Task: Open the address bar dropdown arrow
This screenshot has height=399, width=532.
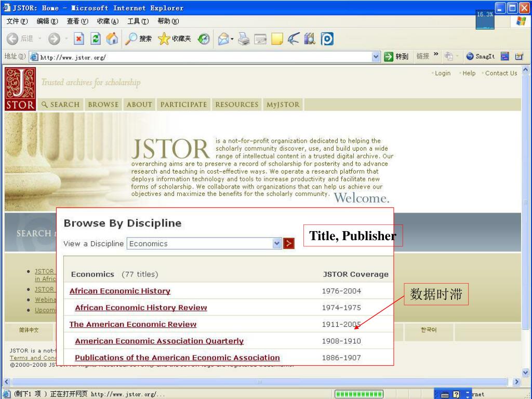Action: 376,57
